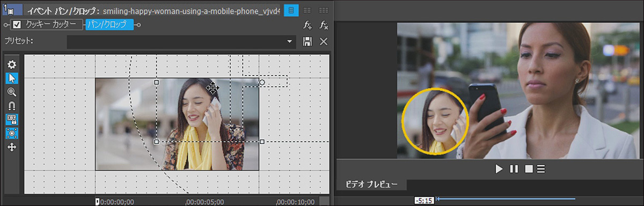The height and width of the screenshot is (206, 644).
Task: Select the arrow normal edit tool
Action: (x=12, y=78)
